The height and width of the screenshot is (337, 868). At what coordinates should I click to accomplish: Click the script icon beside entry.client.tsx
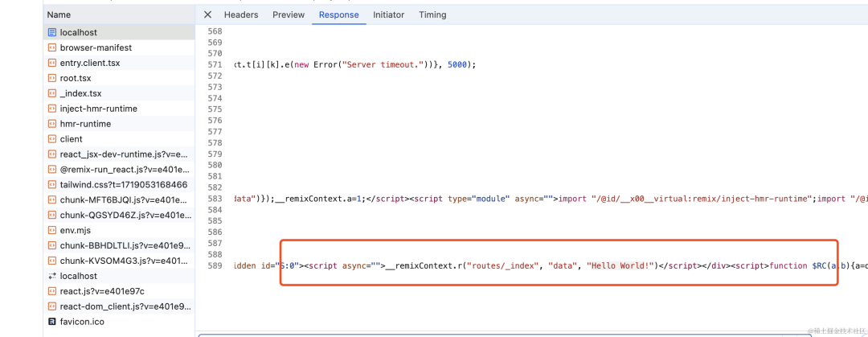(x=52, y=64)
